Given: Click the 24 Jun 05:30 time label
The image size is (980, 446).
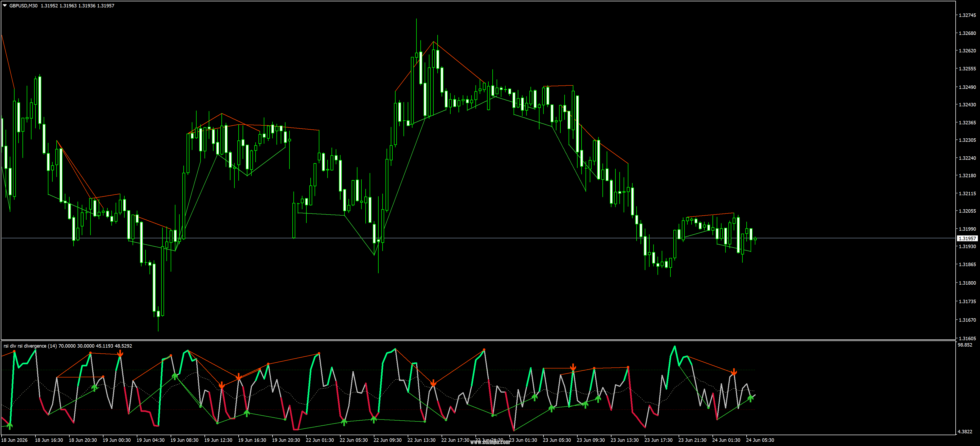Looking at the screenshot, I should click(x=760, y=440).
